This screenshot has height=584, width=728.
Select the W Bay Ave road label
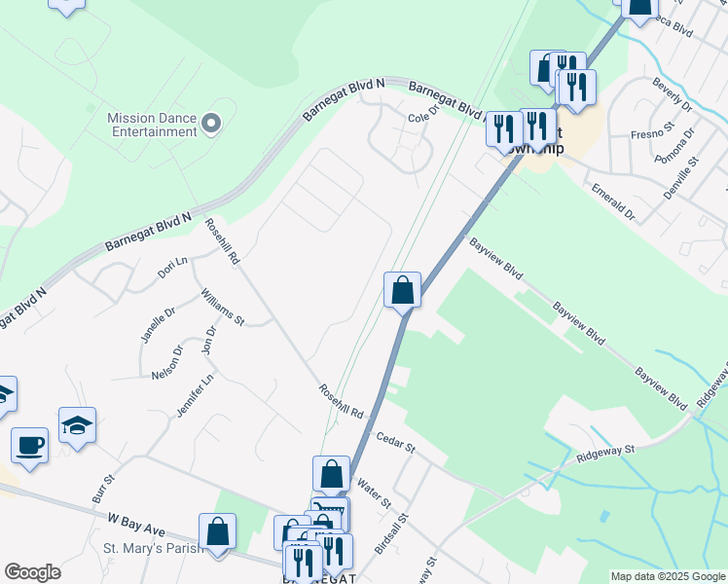point(136,525)
